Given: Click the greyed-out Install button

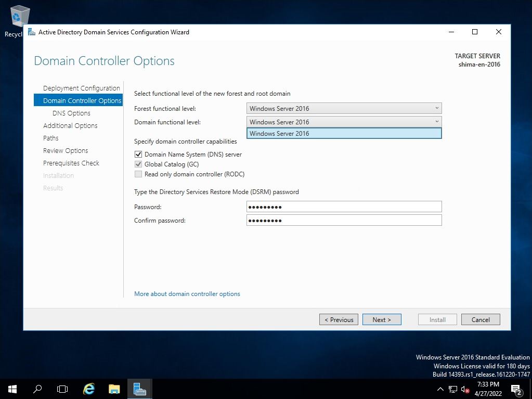Looking at the screenshot, I should pyautogui.click(x=437, y=319).
